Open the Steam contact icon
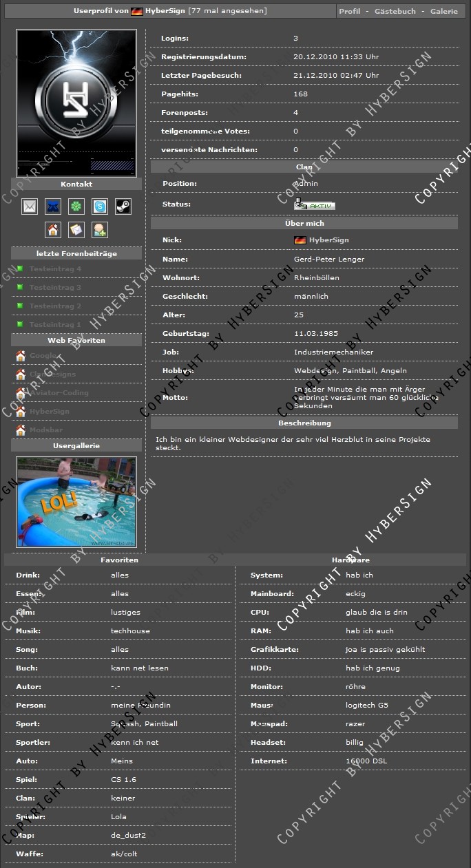 click(x=123, y=206)
